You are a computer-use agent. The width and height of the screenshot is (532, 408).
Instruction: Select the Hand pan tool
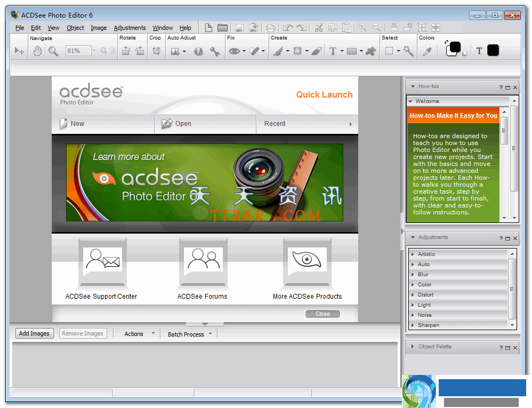(x=37, y=51)
